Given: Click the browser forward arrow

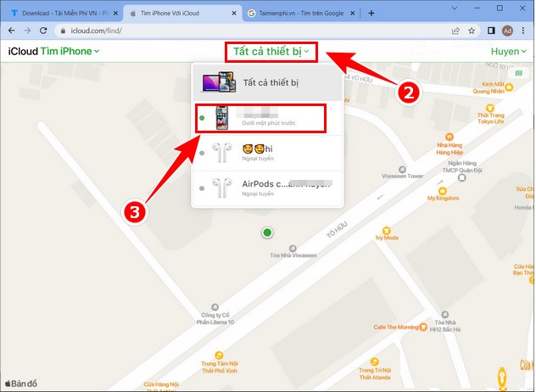Looking at the screenshot, I should tap(27, 31).
